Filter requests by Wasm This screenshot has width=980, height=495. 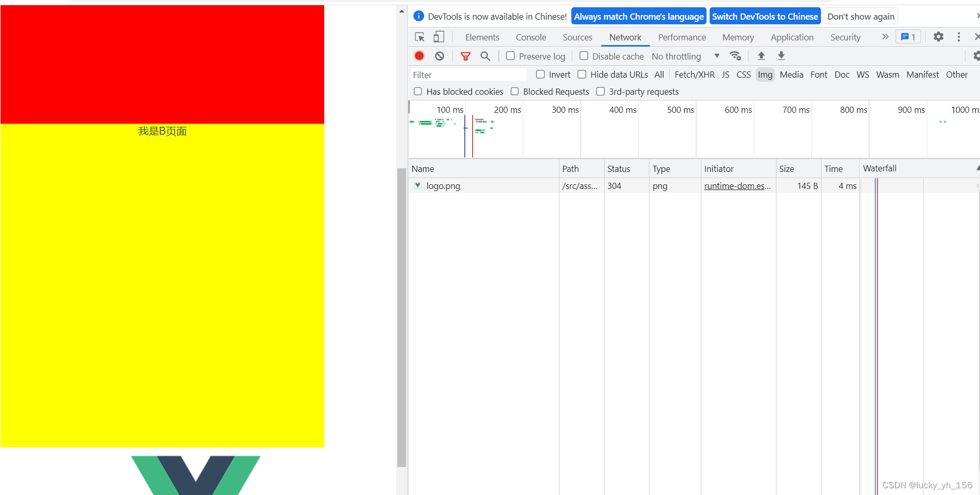887,75
